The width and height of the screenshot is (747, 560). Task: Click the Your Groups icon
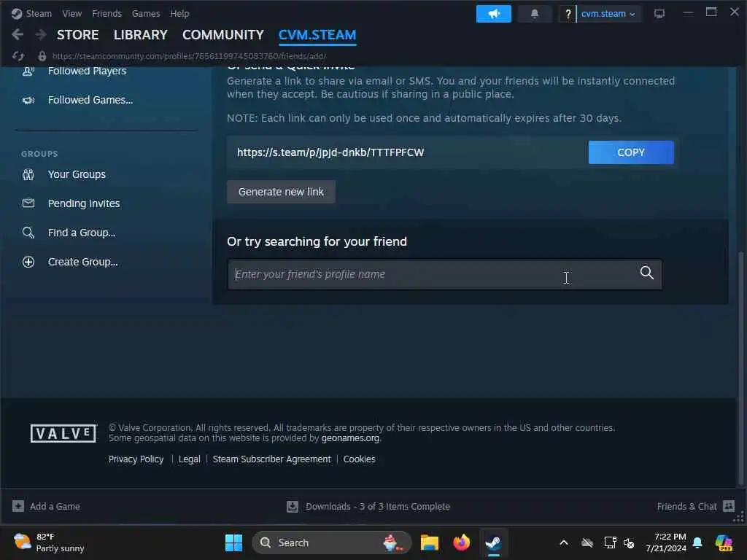28,175
